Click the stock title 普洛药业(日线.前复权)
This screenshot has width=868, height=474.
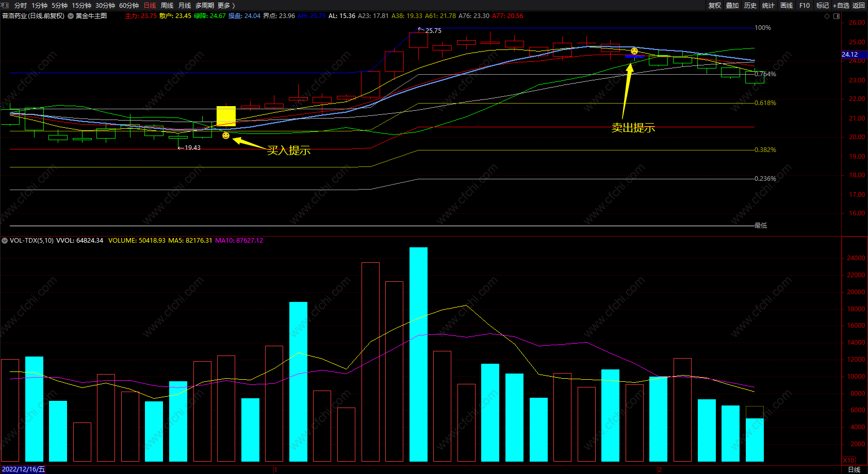coord(34,16)
